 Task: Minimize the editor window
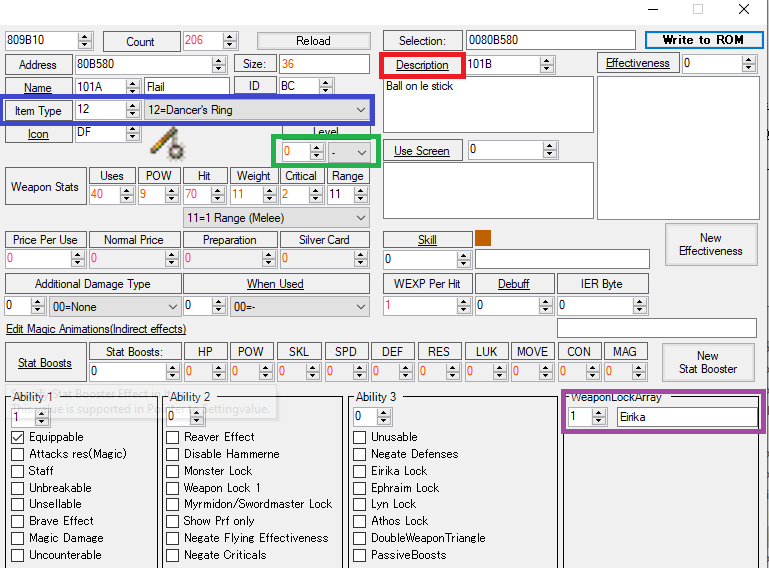(653, 9)
